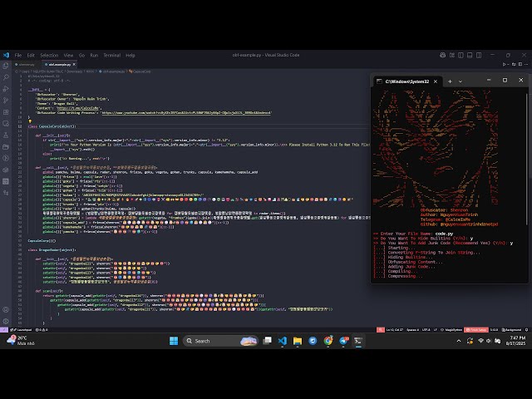532x399 pixels.
Task: Click the Finish Setup status bar button
Action: click(476, 329)
